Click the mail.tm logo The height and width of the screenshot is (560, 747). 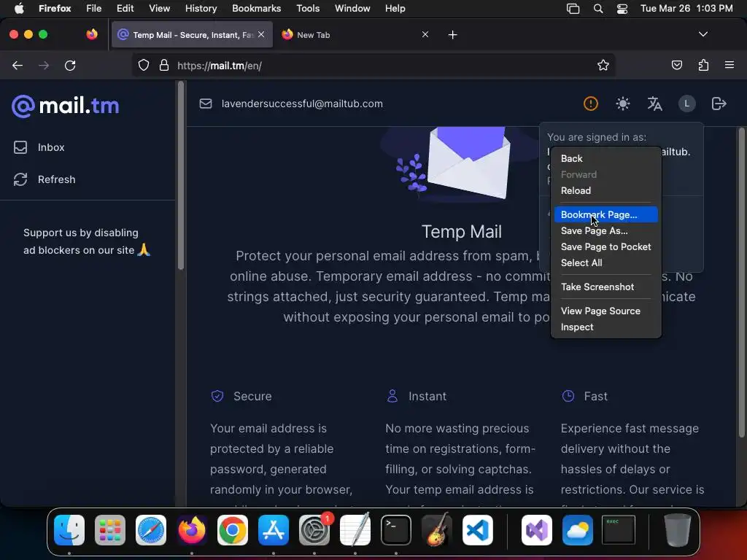[x=65, y=106]
